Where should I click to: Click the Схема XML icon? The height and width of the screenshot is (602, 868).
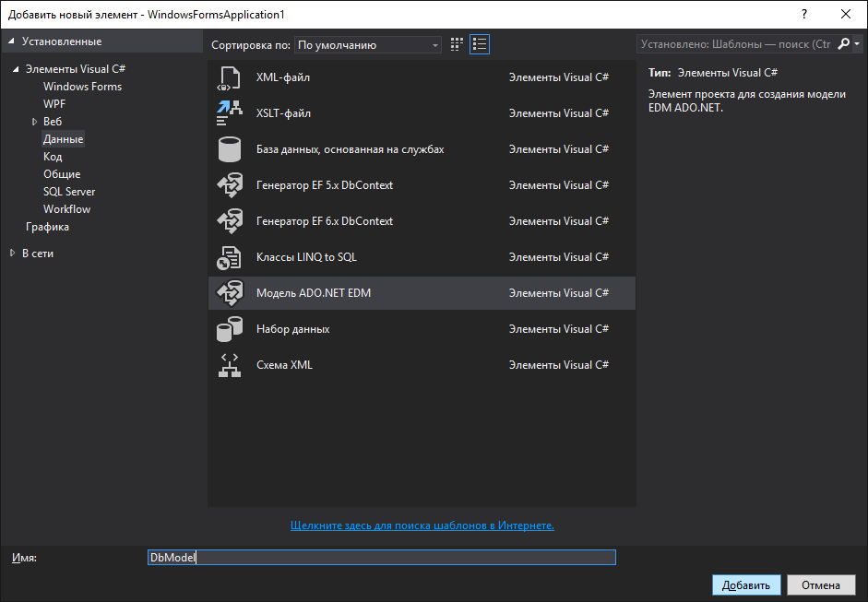pyautogui.click(x=229, y=365)
